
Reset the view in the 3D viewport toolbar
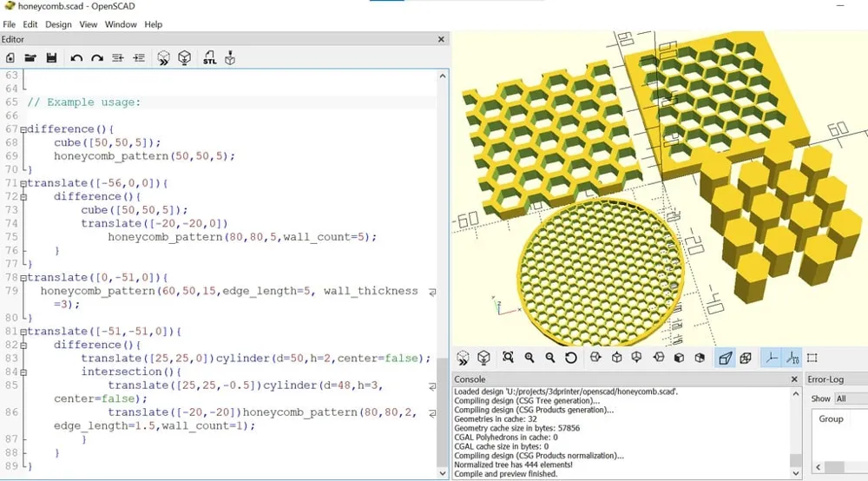pyautogui.click(x=571, y=358)
